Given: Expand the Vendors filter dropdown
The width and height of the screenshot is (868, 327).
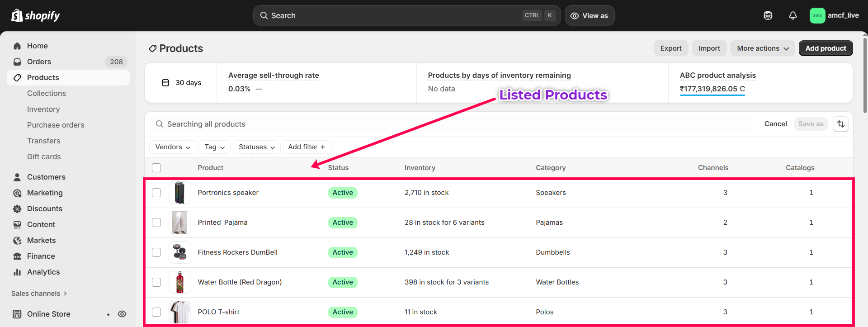Looking at the screenshot, I should coord(173,147).
